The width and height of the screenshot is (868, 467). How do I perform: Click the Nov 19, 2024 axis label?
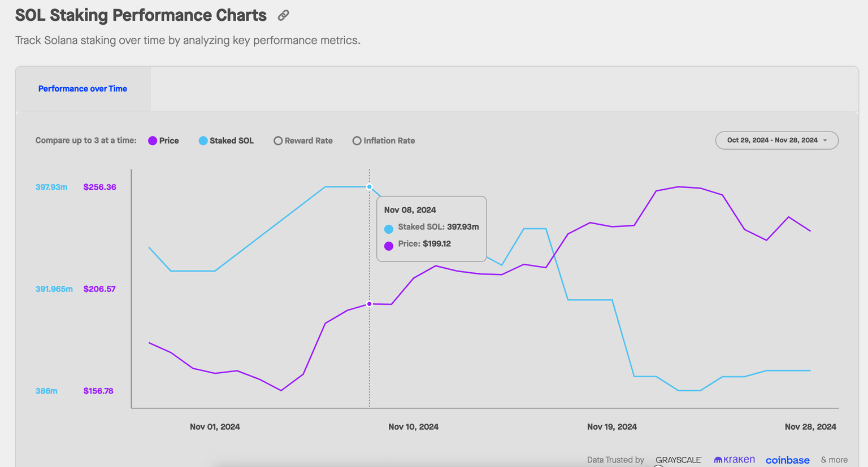point(612,426)
